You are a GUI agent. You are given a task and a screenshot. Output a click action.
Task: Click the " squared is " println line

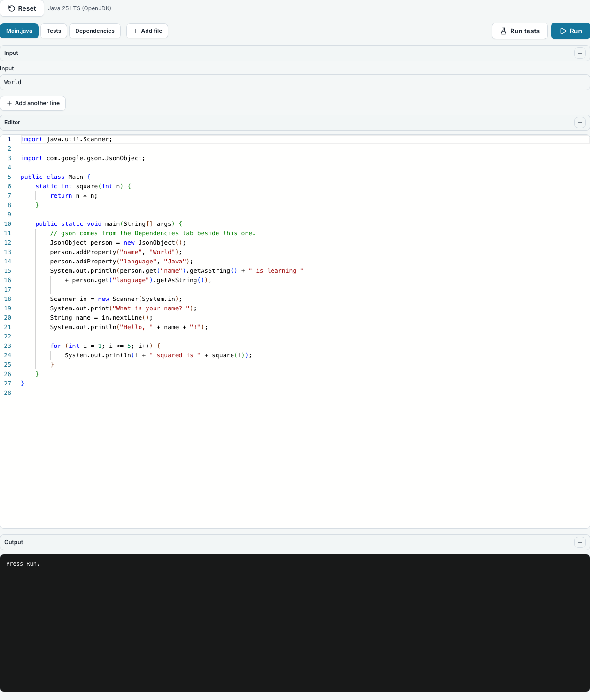[158, 355]
